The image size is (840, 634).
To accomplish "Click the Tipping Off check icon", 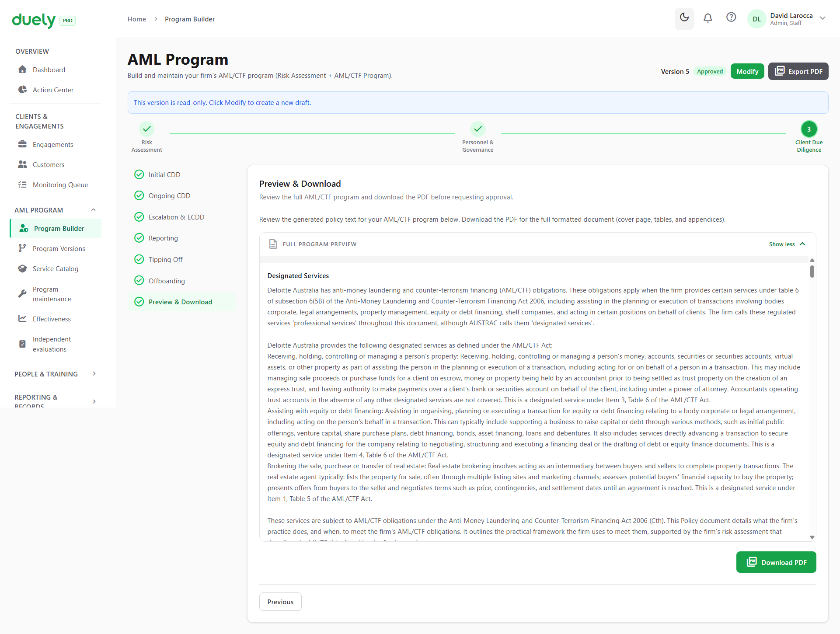I will (x=139, y=259).
